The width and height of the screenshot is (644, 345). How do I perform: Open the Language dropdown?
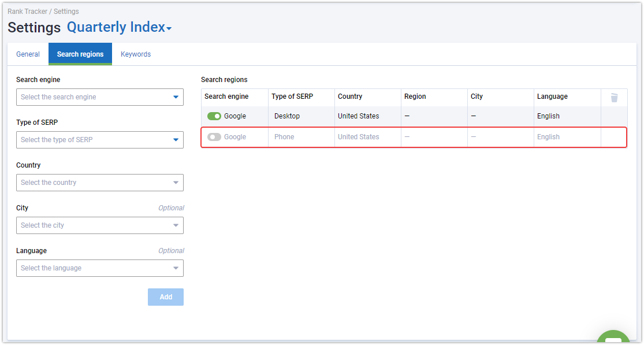(100, 268)
